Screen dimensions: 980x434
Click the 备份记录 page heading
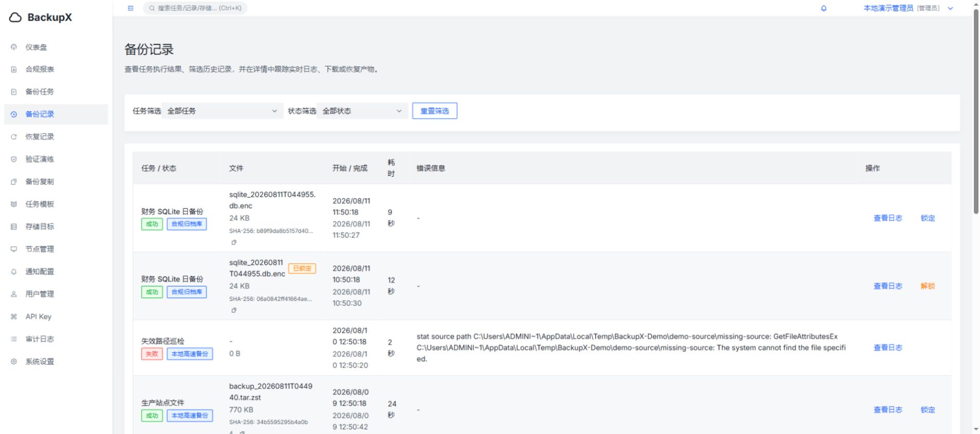(149, 50)
